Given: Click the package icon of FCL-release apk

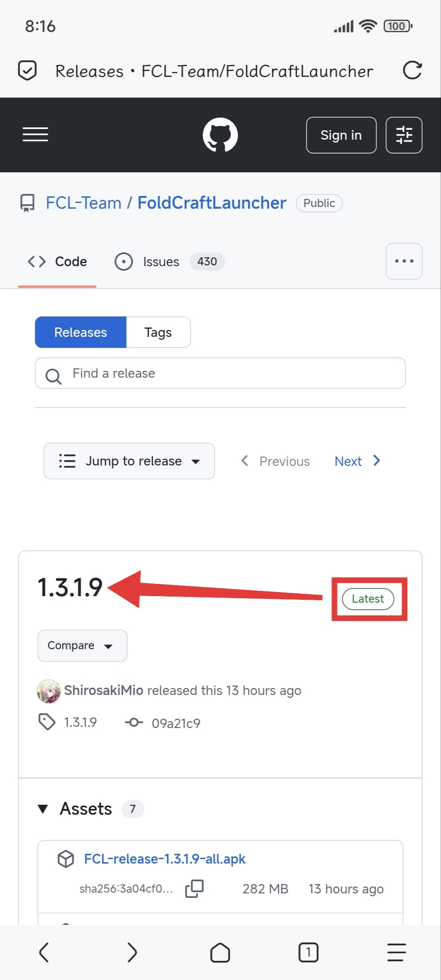Looking at the screenshot, I should (66, 859).
